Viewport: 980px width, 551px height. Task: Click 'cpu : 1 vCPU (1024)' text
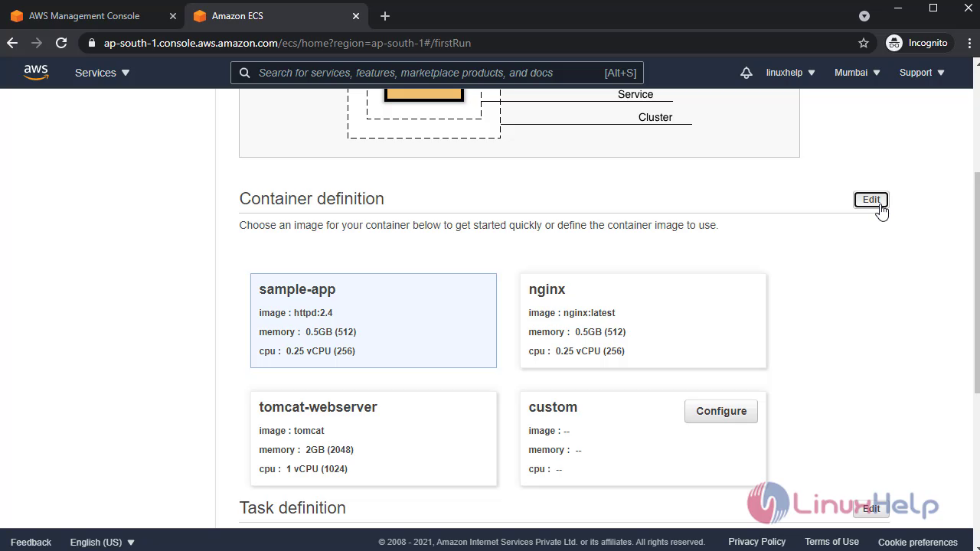(303, 469)
